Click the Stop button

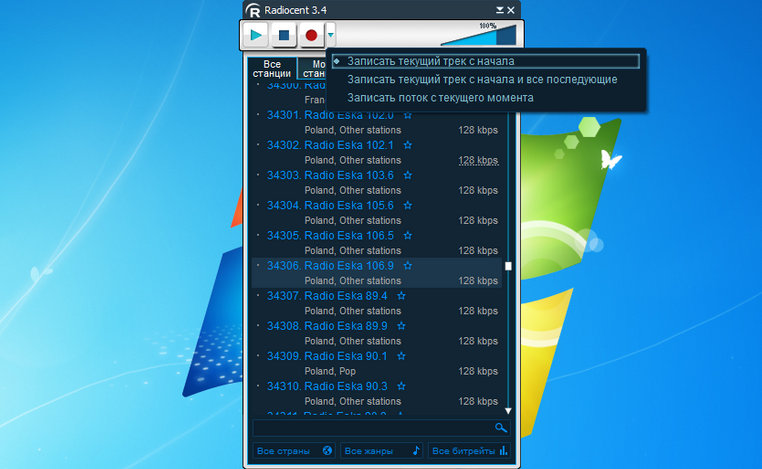tap(284, 35)
